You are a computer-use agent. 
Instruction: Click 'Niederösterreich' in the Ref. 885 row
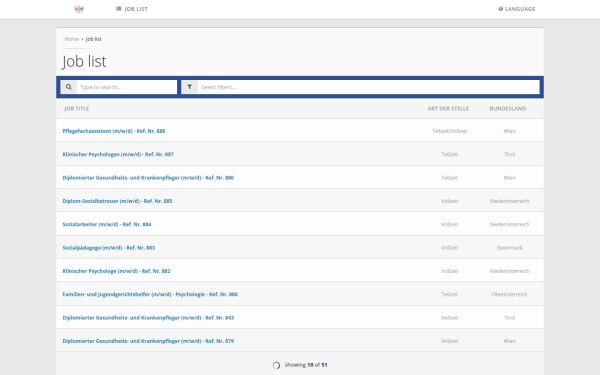tap(509, 201)
